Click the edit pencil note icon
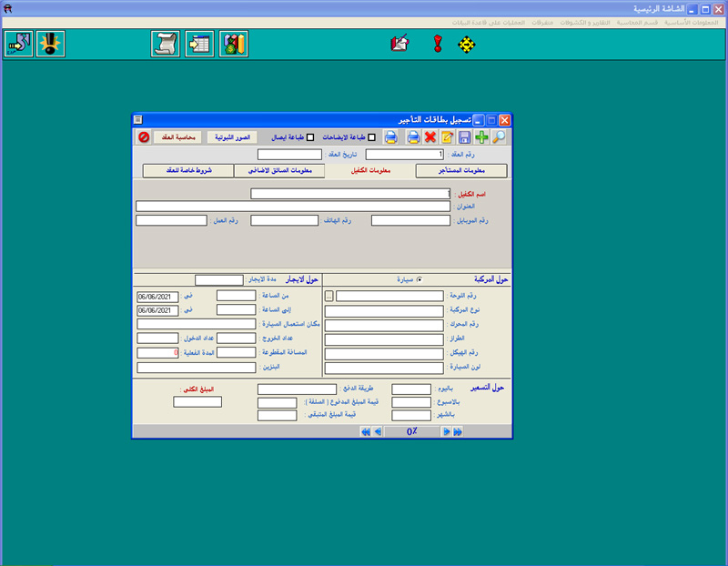This screenshot has width=728, height=566. (x=447, y=137)
